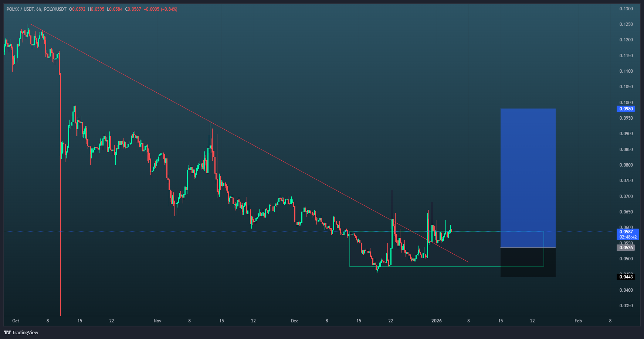Click the 0.1300 level on price axis

coord(626,9)
